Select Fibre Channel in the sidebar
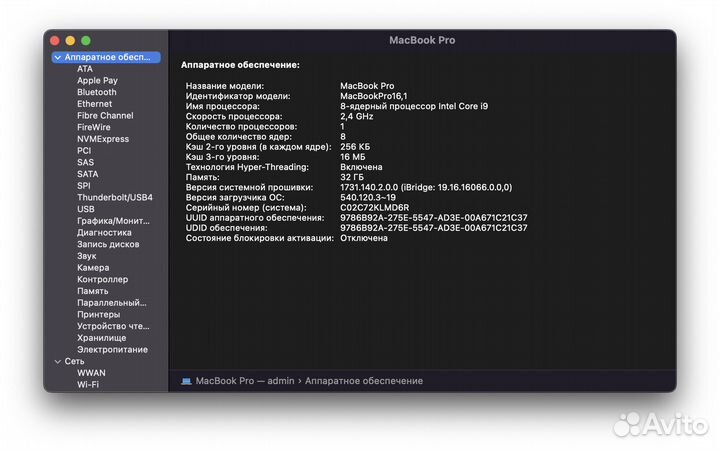Image resolution: width=720 pixels, height=450 pixels. click(x=105, y=116)
